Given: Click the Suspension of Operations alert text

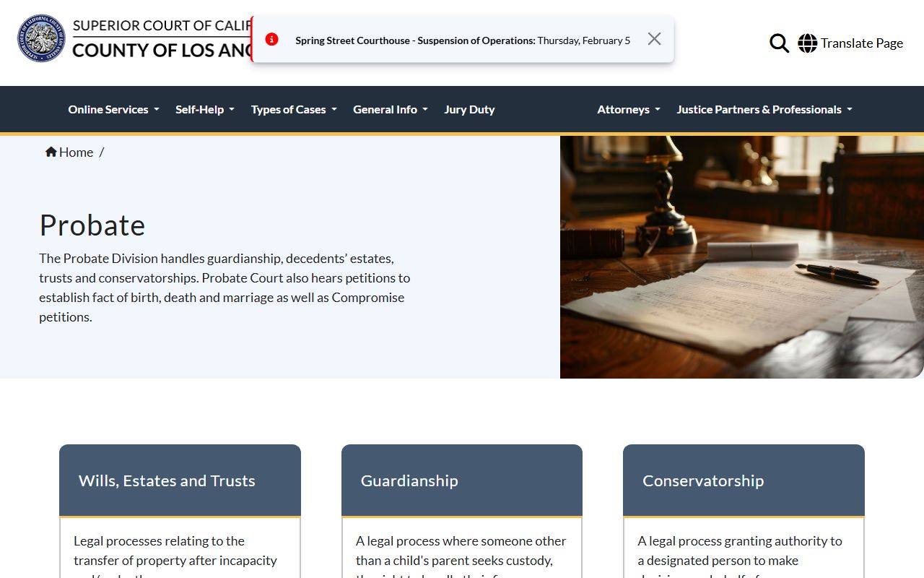Looking at the screenshot, I should (463, 40).
